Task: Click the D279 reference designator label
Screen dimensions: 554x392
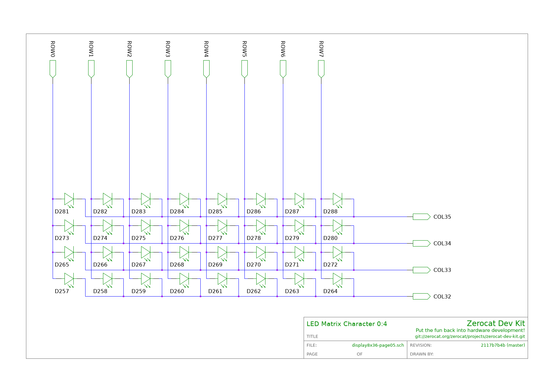Action: pos(292,238)
